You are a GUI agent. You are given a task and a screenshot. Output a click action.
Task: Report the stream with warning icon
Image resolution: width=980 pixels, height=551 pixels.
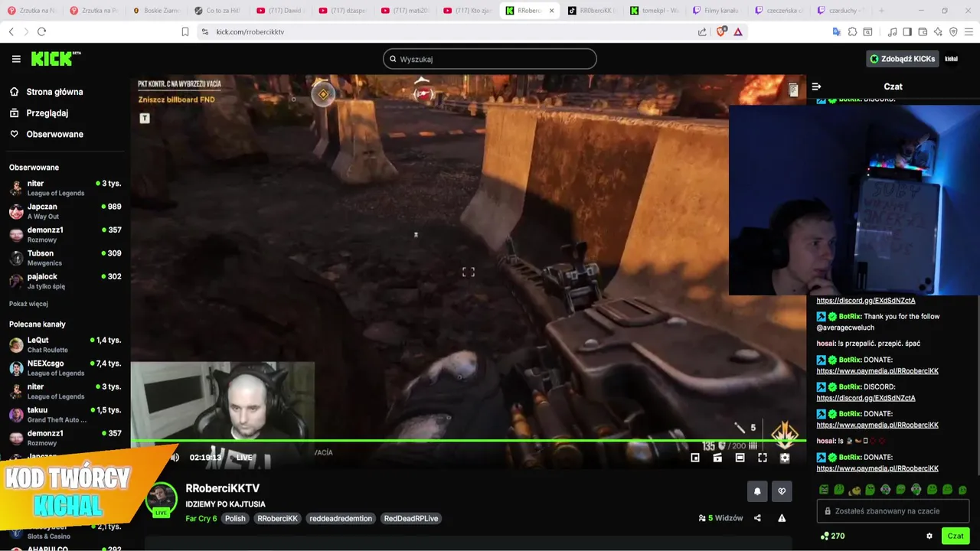tap(782, 518)
